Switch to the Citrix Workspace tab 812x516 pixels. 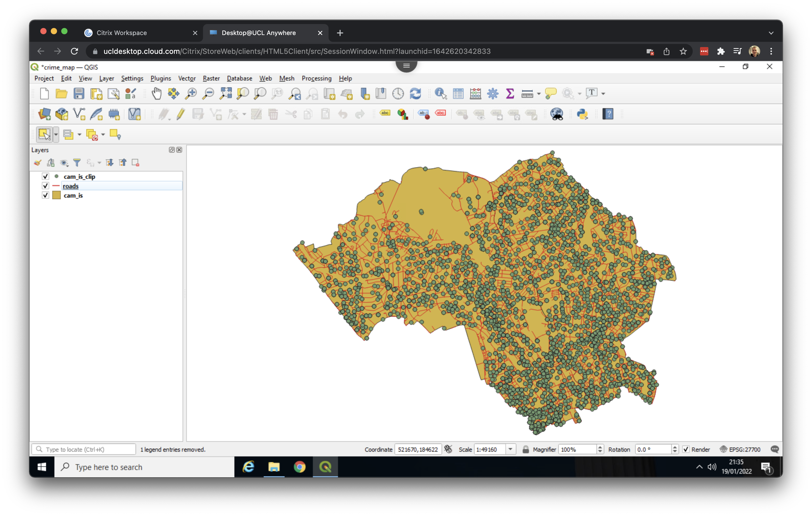click(122, 33)
